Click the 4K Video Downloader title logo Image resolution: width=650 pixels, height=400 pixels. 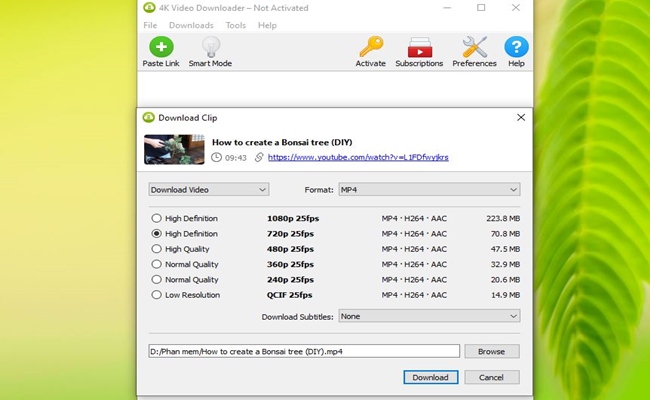tap(149, 7)
